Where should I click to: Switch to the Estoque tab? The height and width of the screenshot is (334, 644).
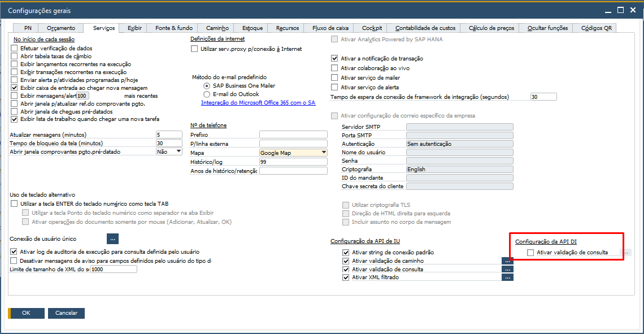tap(252, 28)
